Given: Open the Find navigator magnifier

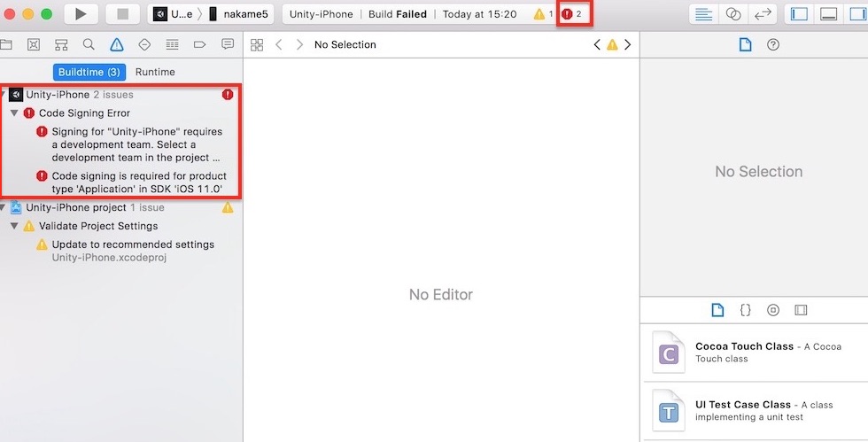Looking at the screenshot, I should 89,45.
